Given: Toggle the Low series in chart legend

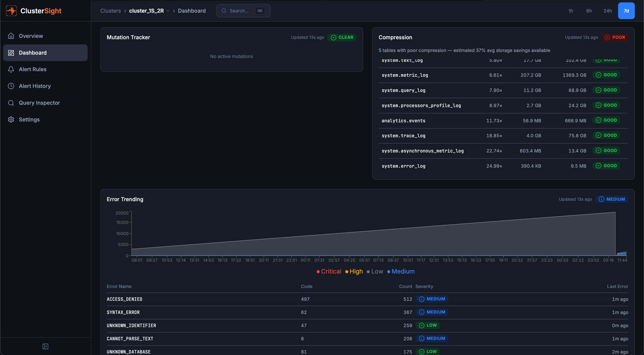Looking at the screenshot, I should coord(375,272).
